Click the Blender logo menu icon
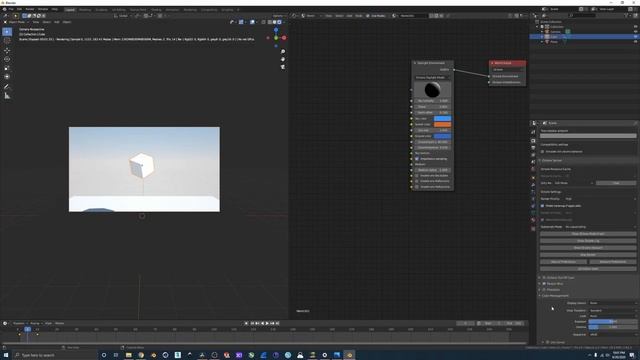 (x=4, y=9)
